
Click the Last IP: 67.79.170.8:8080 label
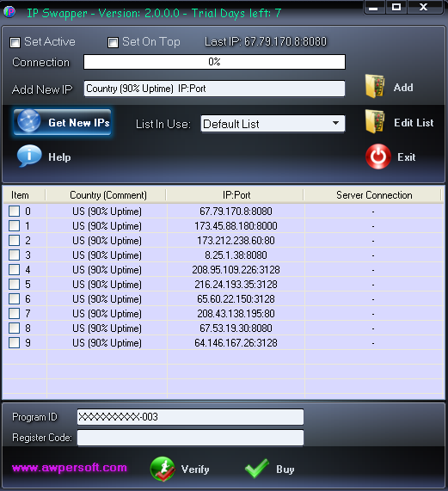pos(266,41)
